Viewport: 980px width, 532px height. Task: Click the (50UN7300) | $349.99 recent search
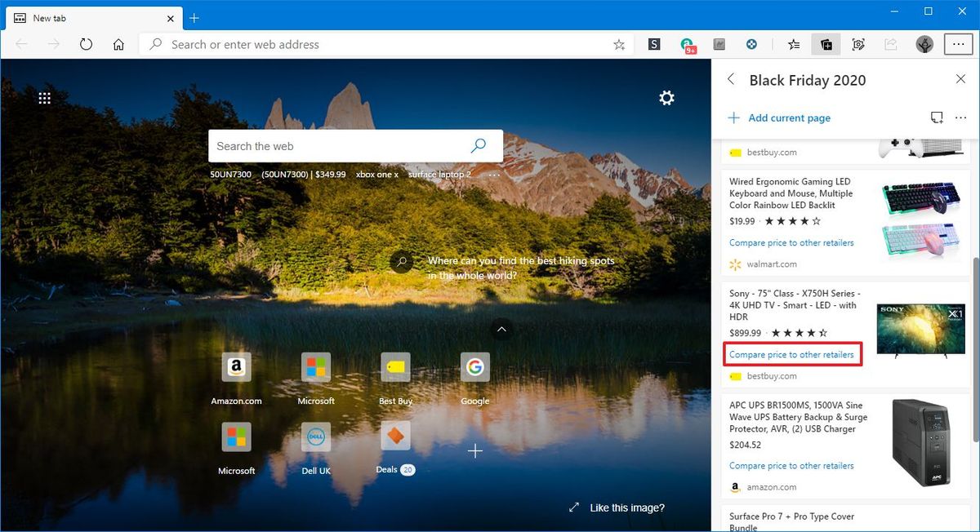(x=304, y=175)
